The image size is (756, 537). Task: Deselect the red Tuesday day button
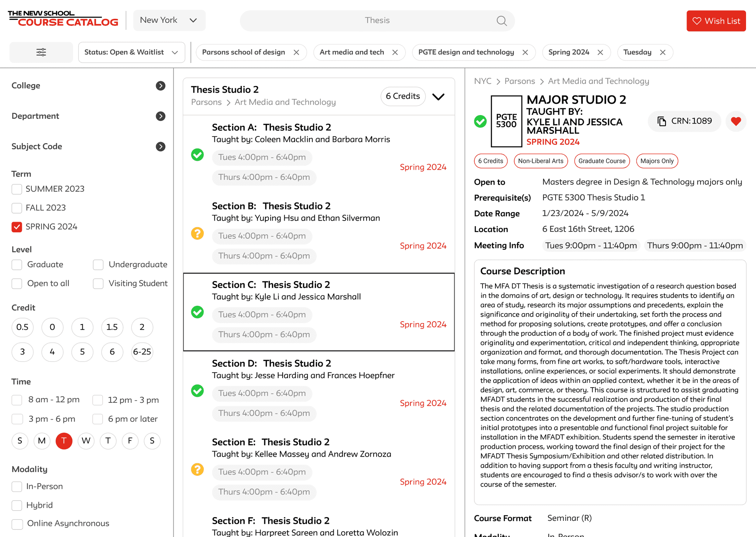(x=64, y=441)
